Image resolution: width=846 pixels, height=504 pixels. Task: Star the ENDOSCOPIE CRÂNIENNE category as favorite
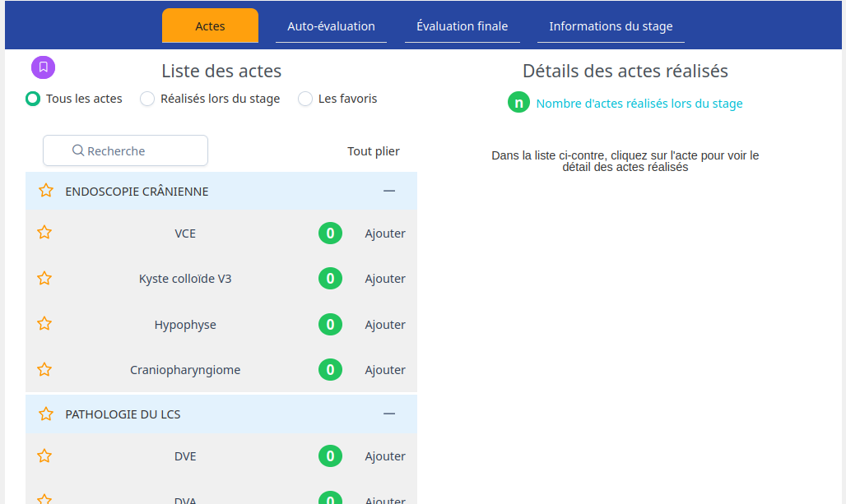(x=46, y=191)
